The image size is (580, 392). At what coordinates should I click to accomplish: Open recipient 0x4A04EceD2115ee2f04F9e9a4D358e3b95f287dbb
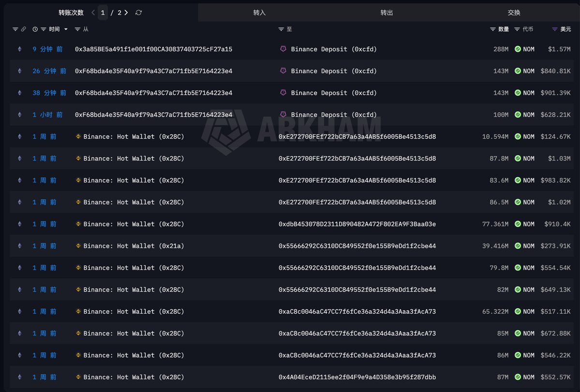point(357,377)
